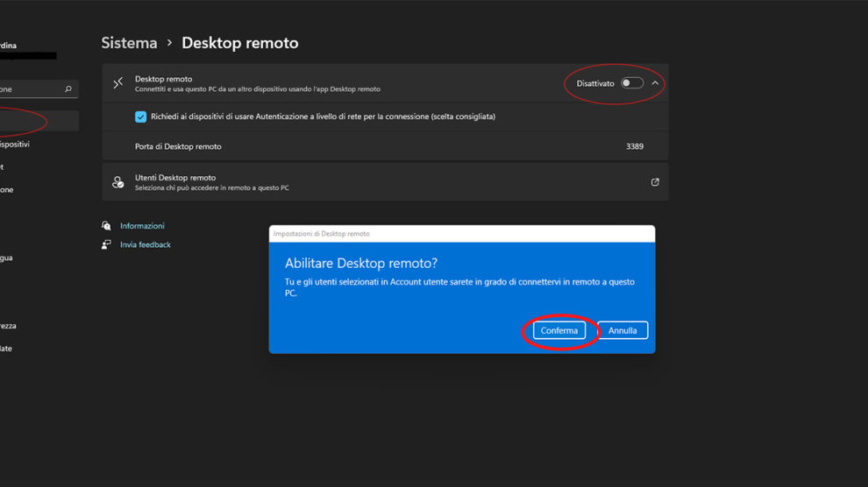Click the Invia feedback icon
The width and height of the screenshot is (868, 487).
107,245
